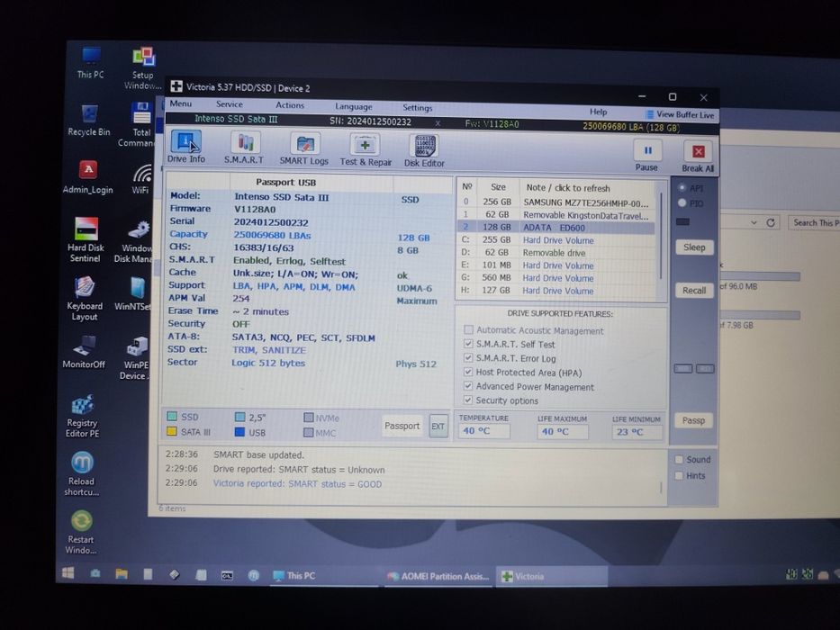The height and width of the screenshot is (630, 840).
Task: Select H: 127 GB Hard Drive Volume
Action: coord(556,291)
